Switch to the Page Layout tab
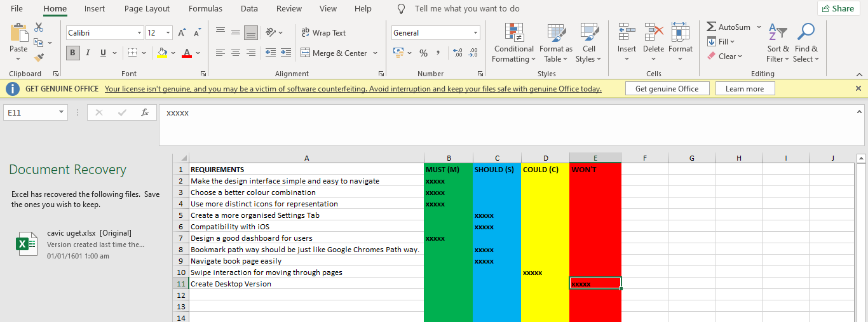Image resolution: width=868 pixels, height=322 pixels. (147, 9)
